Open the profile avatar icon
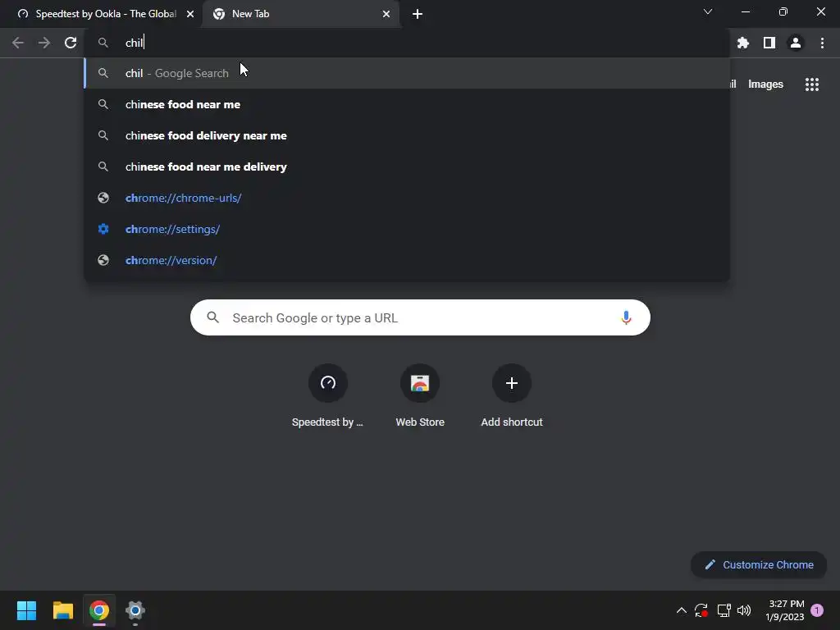This screenshot has width=840, height=630. click(x=796, y=43)
